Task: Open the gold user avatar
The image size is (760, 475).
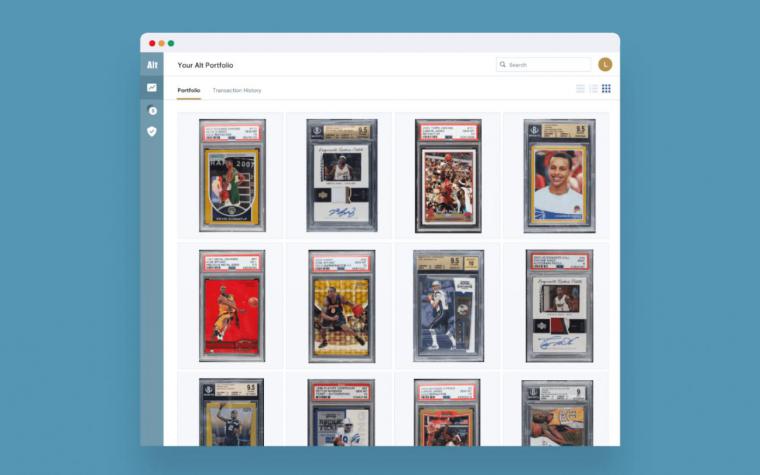Action: [605, 64]
